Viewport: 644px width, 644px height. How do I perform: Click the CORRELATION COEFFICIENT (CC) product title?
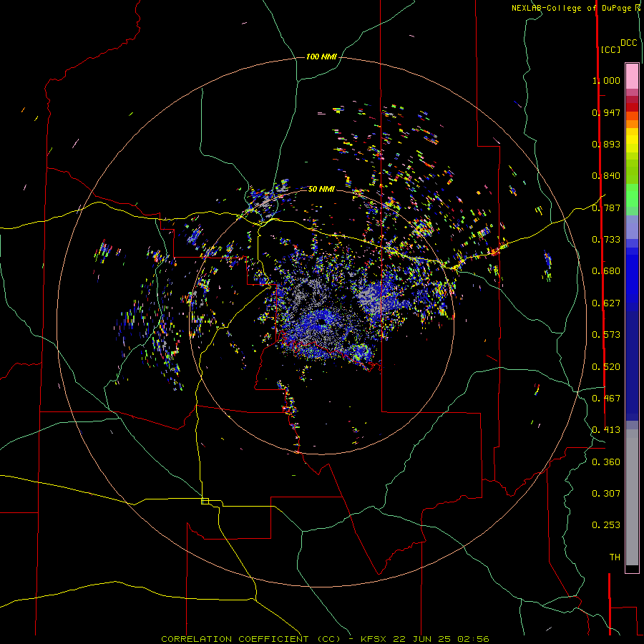251,639
